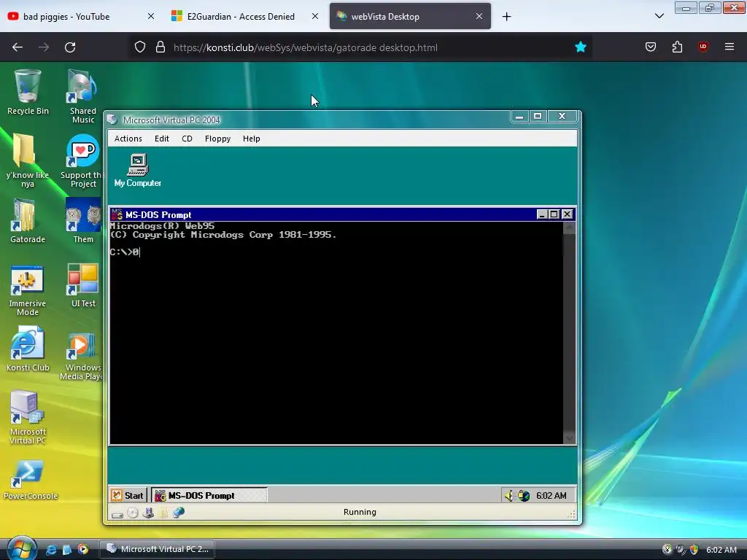The height and width of the screenshot is (560, 747).
Task: Click the floppy drive status icon in Virtual PC
Action: click(148, 513)
